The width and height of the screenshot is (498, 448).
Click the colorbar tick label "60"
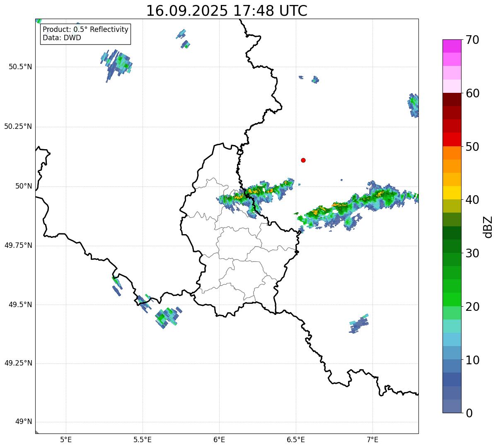click(x=472, y=93)
